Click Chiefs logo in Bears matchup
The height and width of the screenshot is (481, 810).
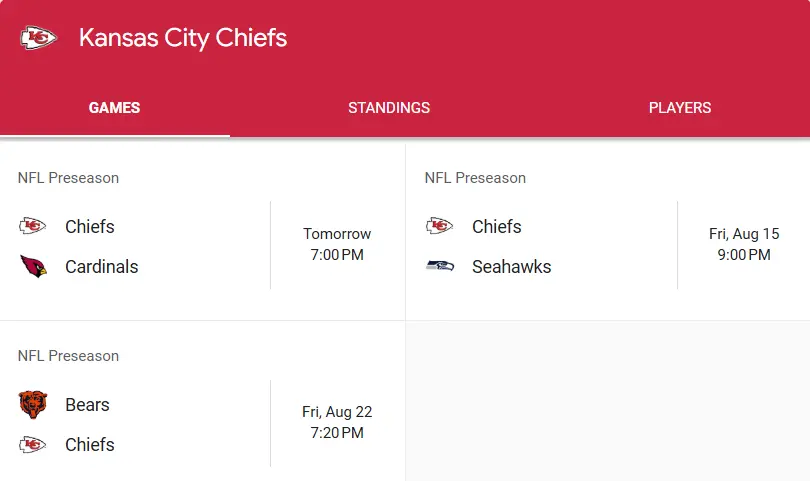pyautogui.click(x=33, y=444)
